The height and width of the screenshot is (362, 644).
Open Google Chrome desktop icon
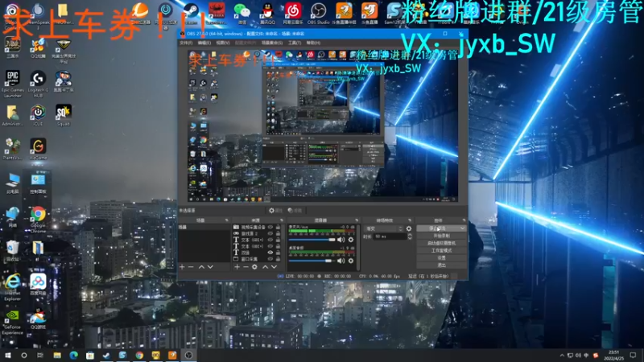(38, 220)
